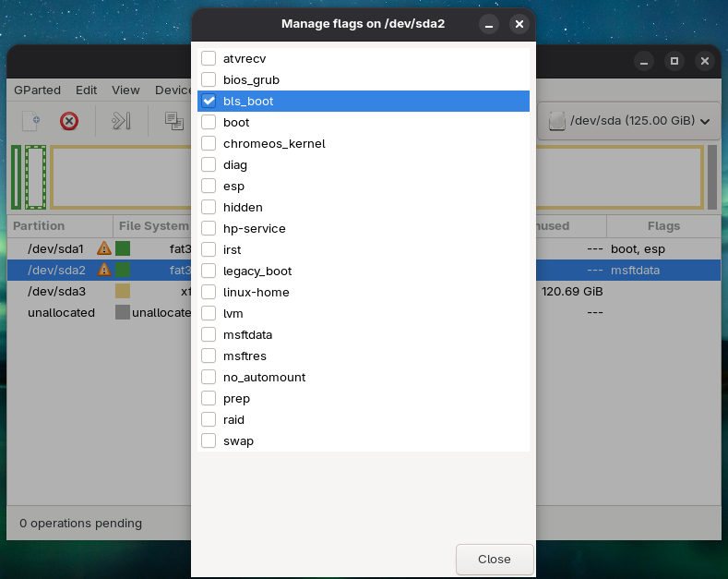Enable the esp flag checkbox

[x=209, y=187]
